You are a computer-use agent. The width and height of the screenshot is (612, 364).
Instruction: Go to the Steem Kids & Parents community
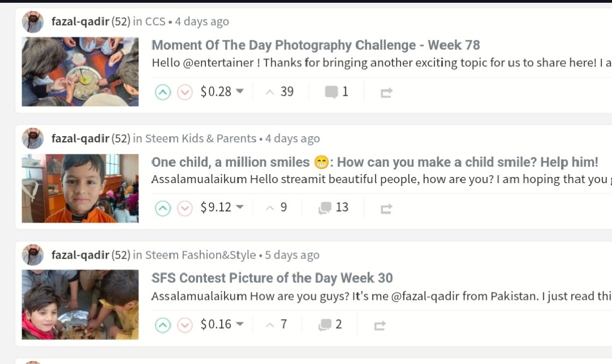200,138
